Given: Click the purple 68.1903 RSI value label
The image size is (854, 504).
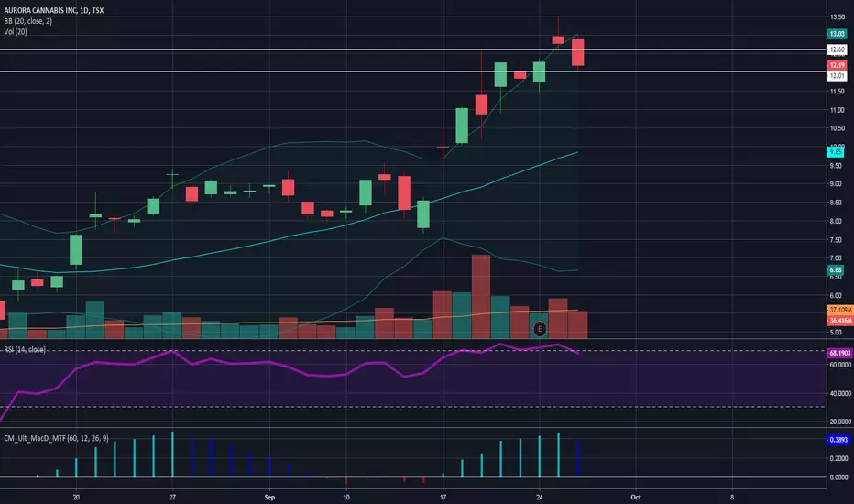Looking at the screenshot, I should [x=840, y=353].
